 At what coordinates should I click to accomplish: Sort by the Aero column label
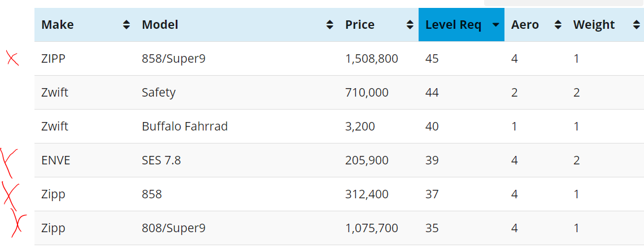[x=525, y=25]
